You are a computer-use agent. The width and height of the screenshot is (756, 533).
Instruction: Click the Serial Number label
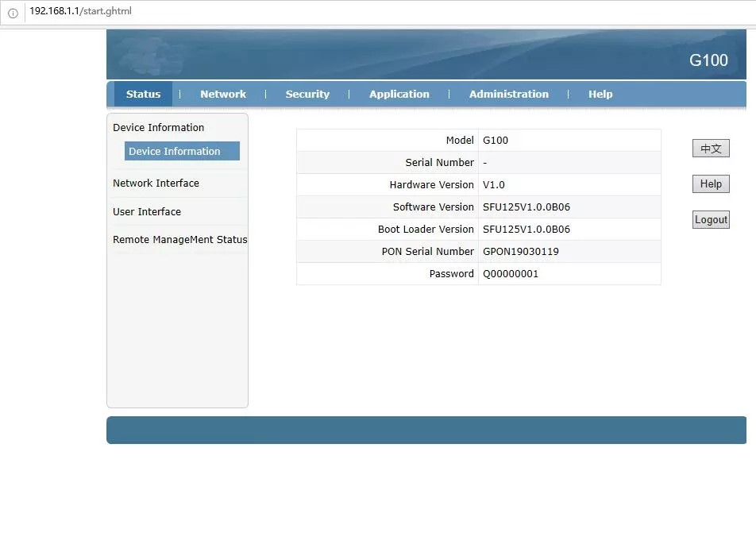(x=439, y=163)
